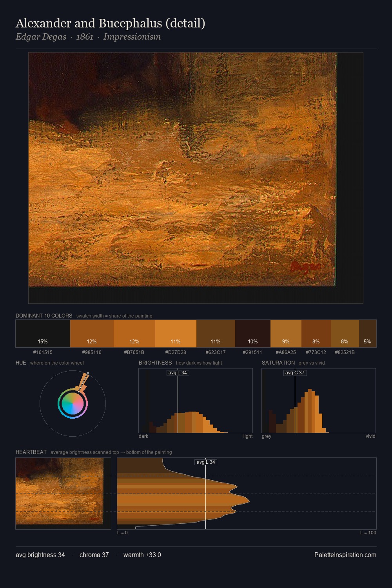
Task: Click the hex code #A86A25
Action: pos(286,352)
